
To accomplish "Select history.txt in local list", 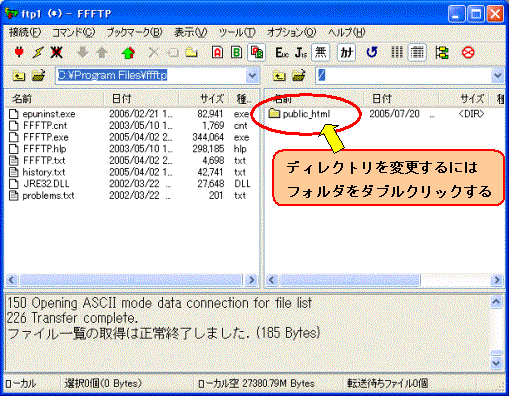I will pyautogui.click(x=37, y=172).
